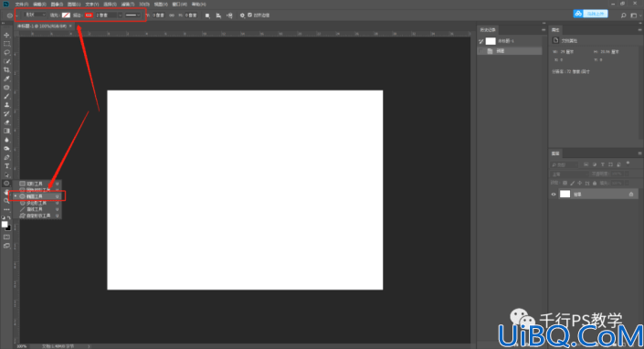Select the Quick Selection tool
The height and width of the screenshot is (349, 644).
point(6,61)
